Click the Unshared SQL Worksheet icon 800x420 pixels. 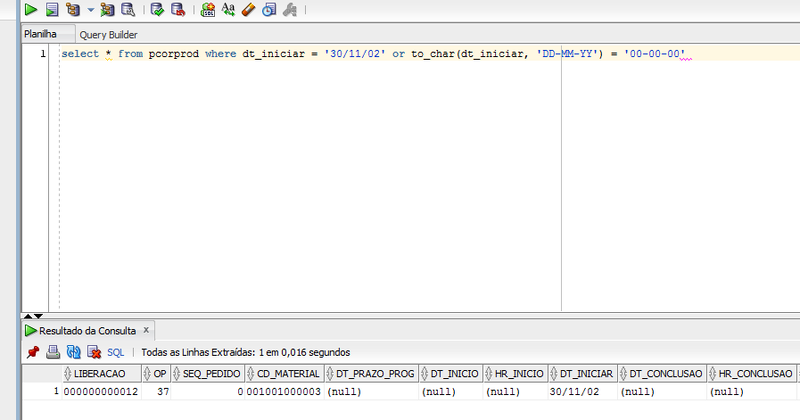tap(208, 10)
